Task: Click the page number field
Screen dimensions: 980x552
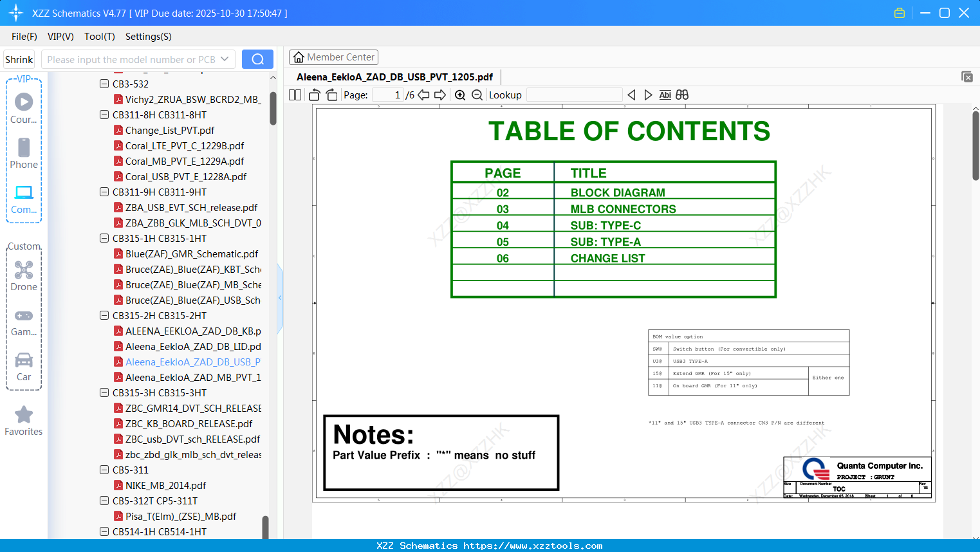Action: [388, 95]
